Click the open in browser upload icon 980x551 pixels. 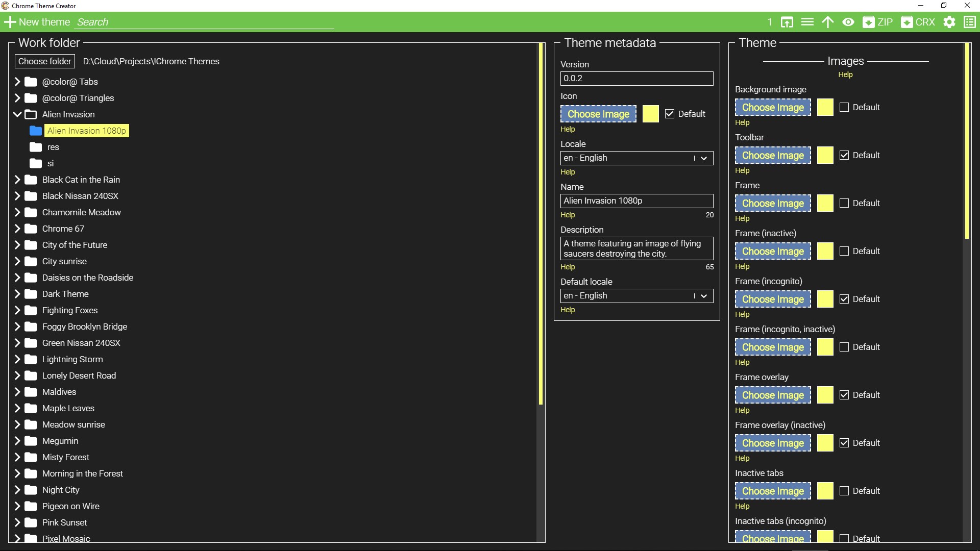click(787, 22)
